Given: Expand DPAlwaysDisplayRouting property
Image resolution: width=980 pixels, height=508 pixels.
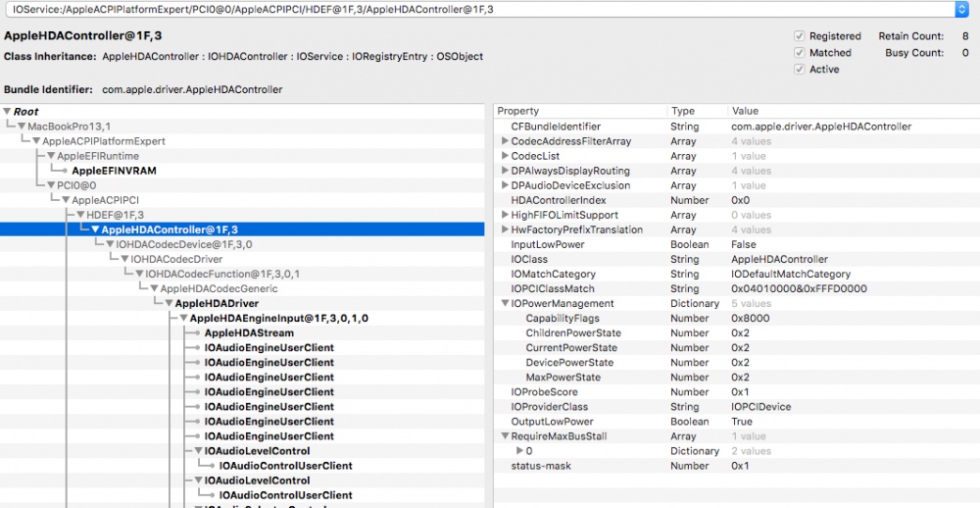Looking at the screenshot, I should (505, 171).
